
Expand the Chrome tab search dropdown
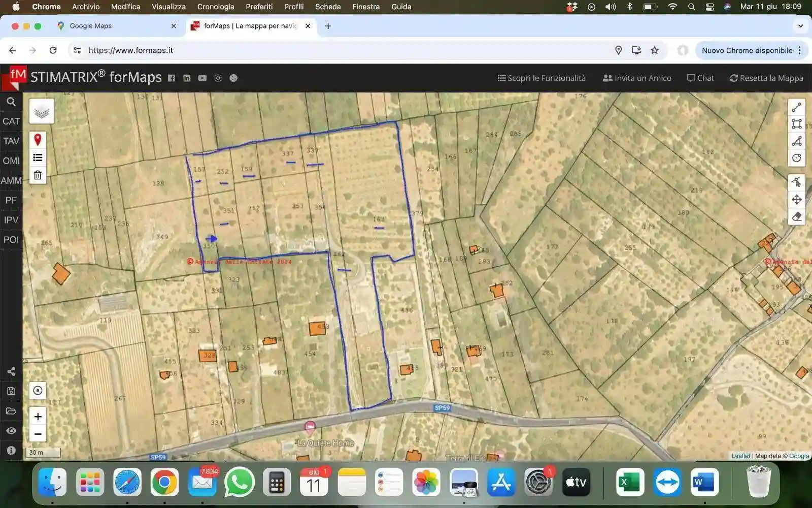pyautogui.click(x=800, y=26)
